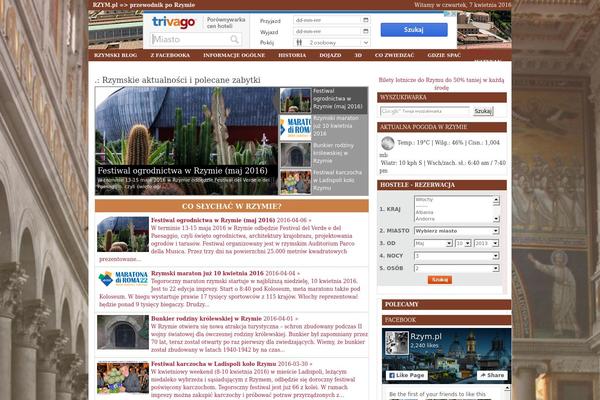Click the weather condition icon
The height and width of the screenshot is (400, 600).
(x=388, y=143)
